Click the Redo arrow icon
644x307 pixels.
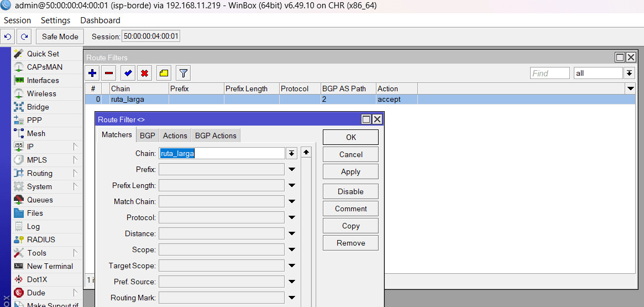click(25, 37)
